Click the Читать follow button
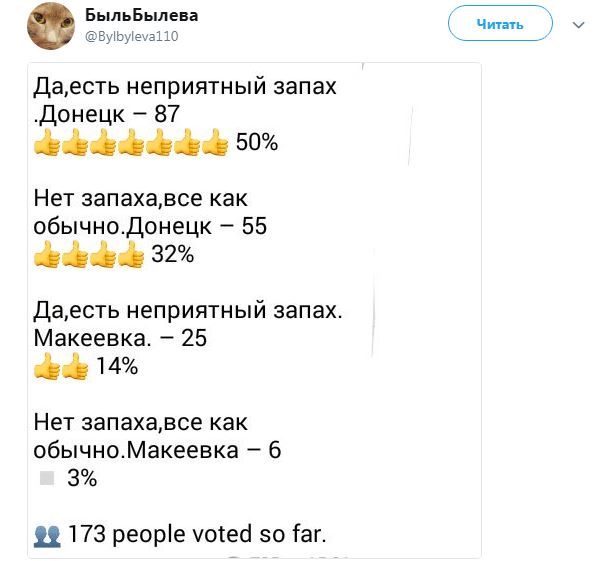Image resolution: width=612 pixels, height=561 pixels. tap(500, 24)
